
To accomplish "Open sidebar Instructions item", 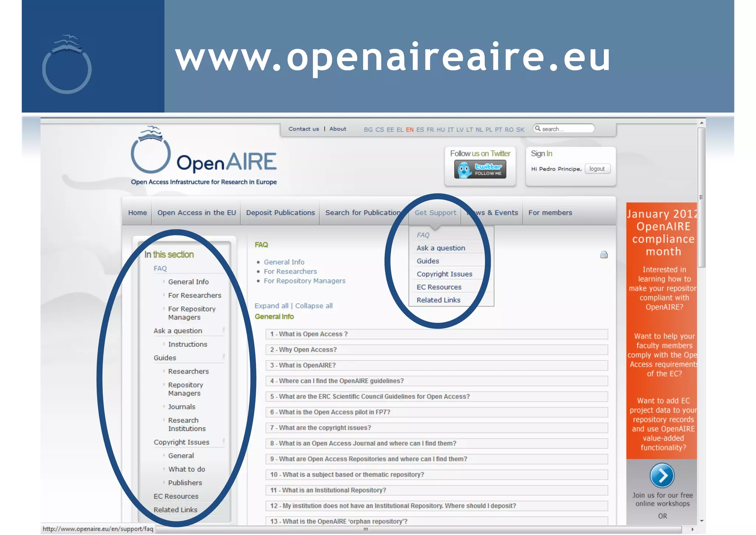I will coord(188,344).
